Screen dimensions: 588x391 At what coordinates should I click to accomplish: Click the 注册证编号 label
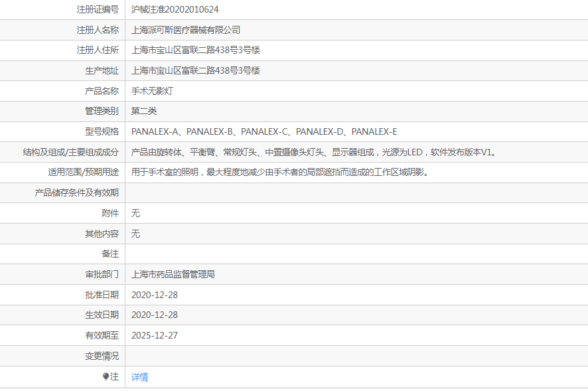(98, 9)
